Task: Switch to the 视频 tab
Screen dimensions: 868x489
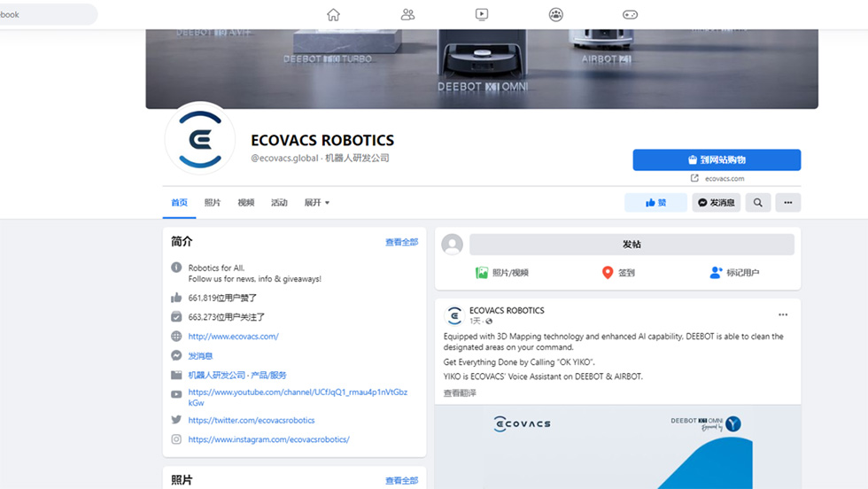Action: point(245,203)
